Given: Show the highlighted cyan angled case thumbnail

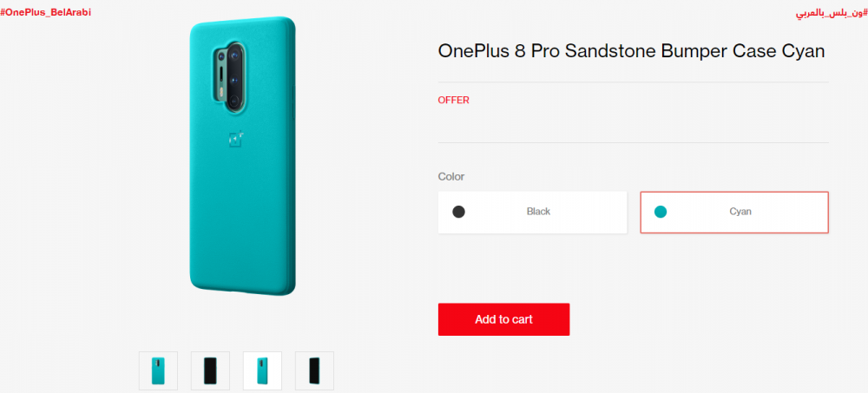Looking at the screenshot, I should [262, 370].
